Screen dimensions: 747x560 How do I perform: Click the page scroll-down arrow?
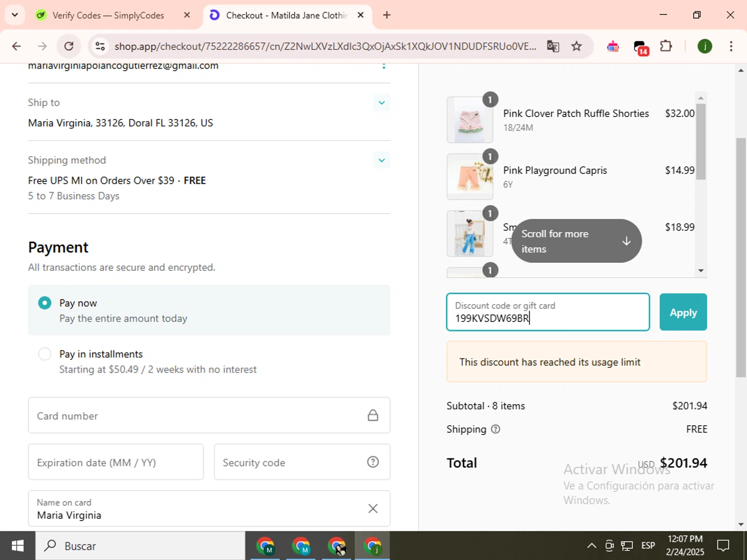click(741, 524)
